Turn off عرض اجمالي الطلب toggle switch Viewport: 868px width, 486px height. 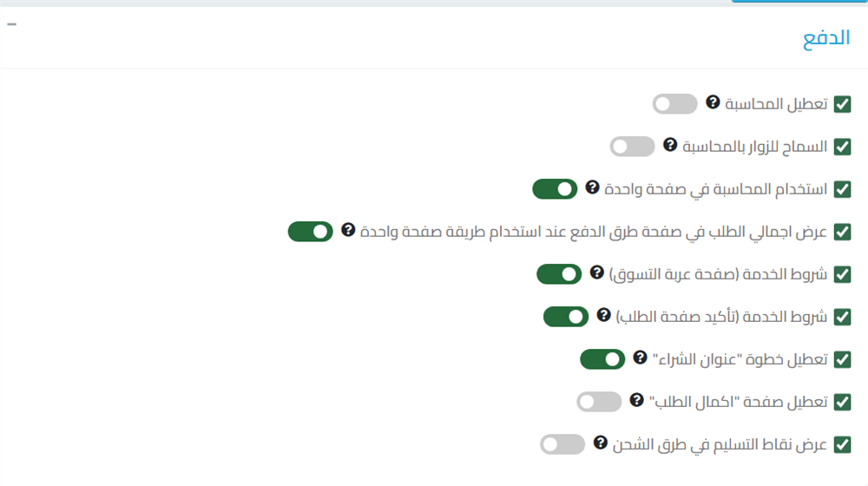click(x=311, y=232)
